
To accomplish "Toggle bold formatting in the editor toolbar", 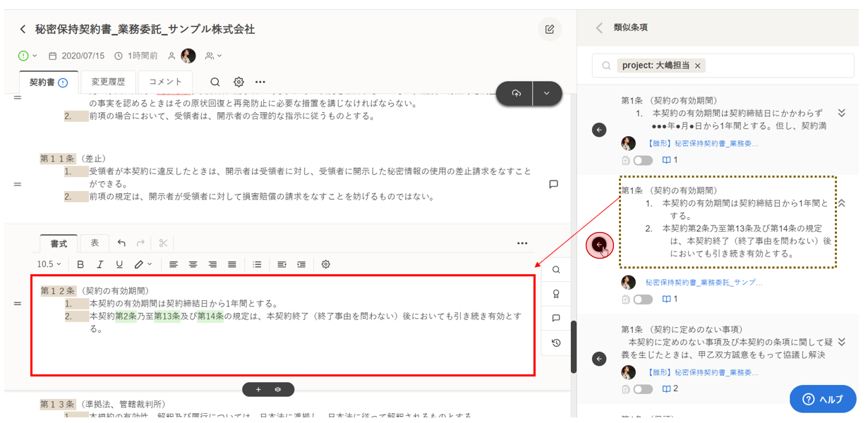I will pyautogui.click(x=80, y=264).
